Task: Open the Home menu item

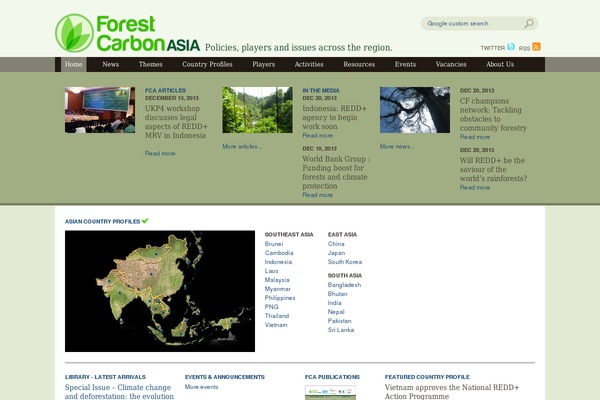Action: [73, 64]
